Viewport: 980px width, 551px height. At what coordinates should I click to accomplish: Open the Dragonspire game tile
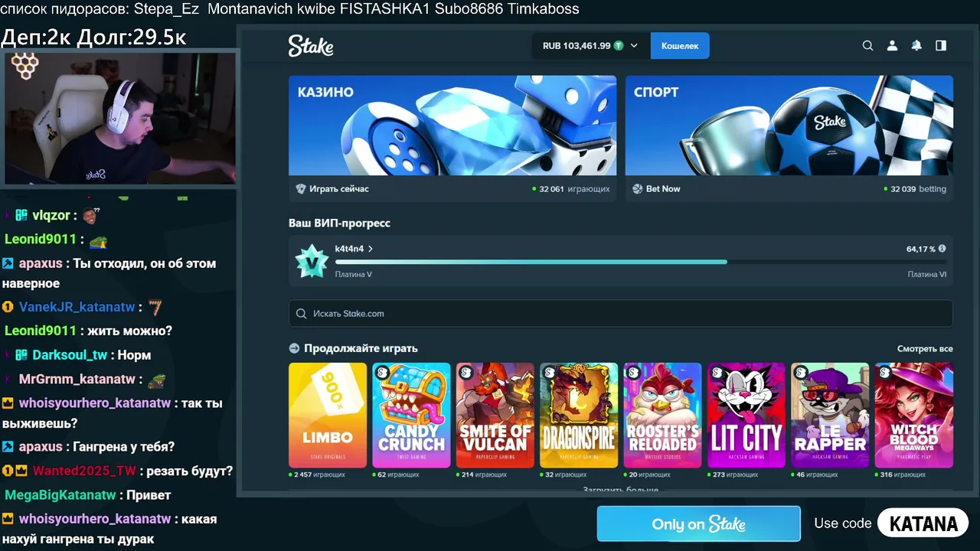pyautogui.click(x=579, y=415)
